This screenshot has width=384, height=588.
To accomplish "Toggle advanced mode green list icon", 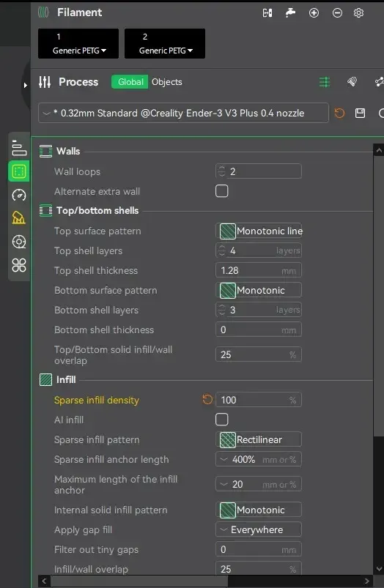I will 325,82.
